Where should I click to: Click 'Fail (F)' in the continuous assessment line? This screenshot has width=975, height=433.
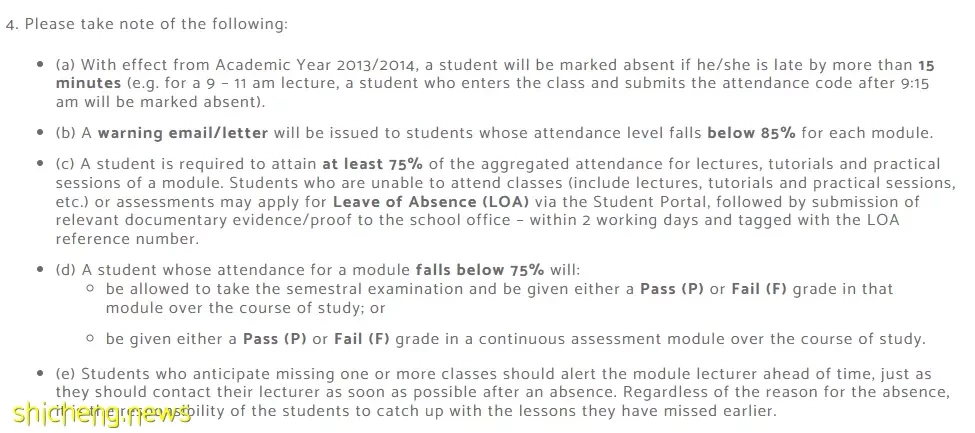coord(362,339)
